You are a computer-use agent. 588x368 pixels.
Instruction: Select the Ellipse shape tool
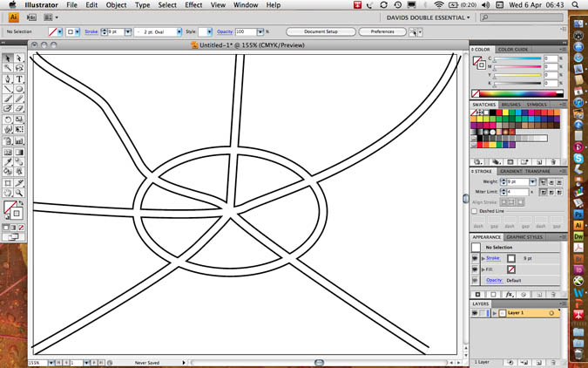coord(19,89)
